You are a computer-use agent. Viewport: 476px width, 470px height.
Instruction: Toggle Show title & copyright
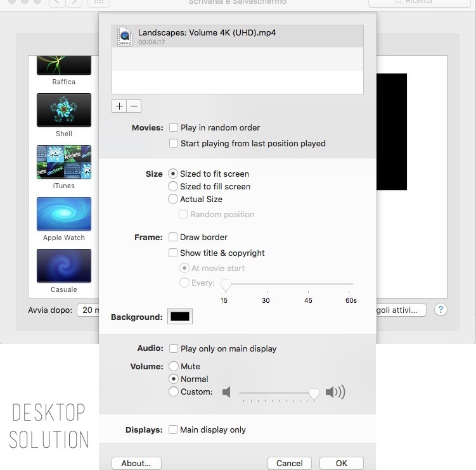173,253
